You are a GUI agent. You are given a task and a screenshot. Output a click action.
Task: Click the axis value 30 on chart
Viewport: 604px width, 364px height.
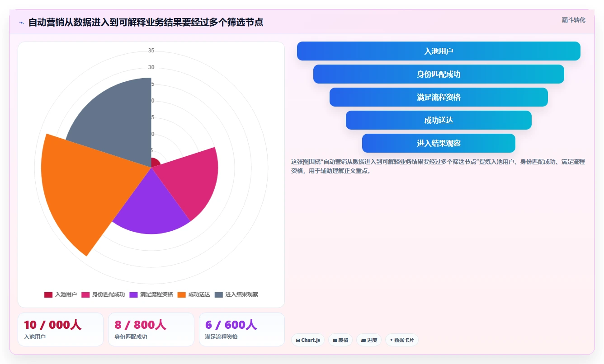click(151, 67)
